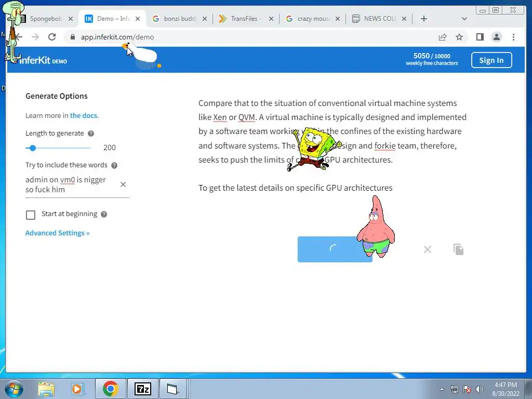532x399 pixels.
Task: Click the address bar URL
Action: tap(117, 37)
